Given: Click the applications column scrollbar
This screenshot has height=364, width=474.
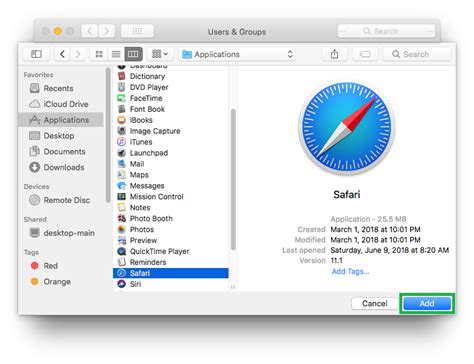Looking at the screenshot, I should click(233, 179).
